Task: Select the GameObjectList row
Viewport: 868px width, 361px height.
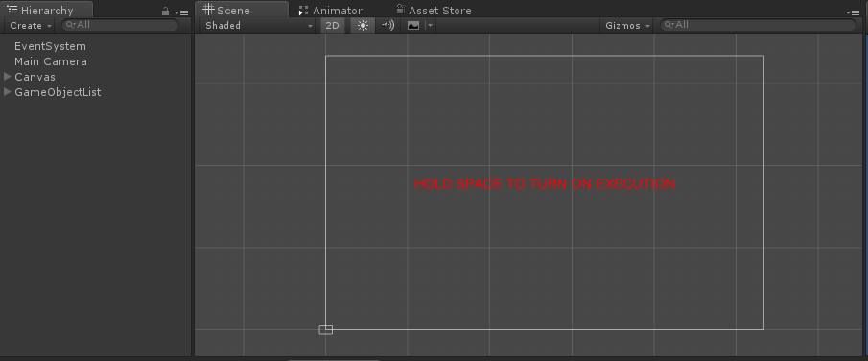Action: point(96,92)
